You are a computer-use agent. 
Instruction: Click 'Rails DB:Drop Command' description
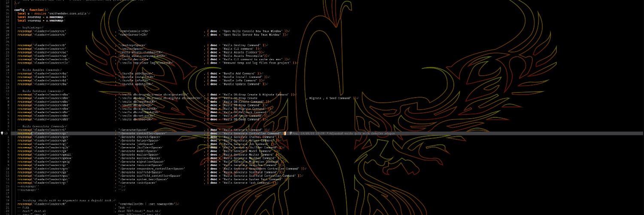[x=243, y=105]
